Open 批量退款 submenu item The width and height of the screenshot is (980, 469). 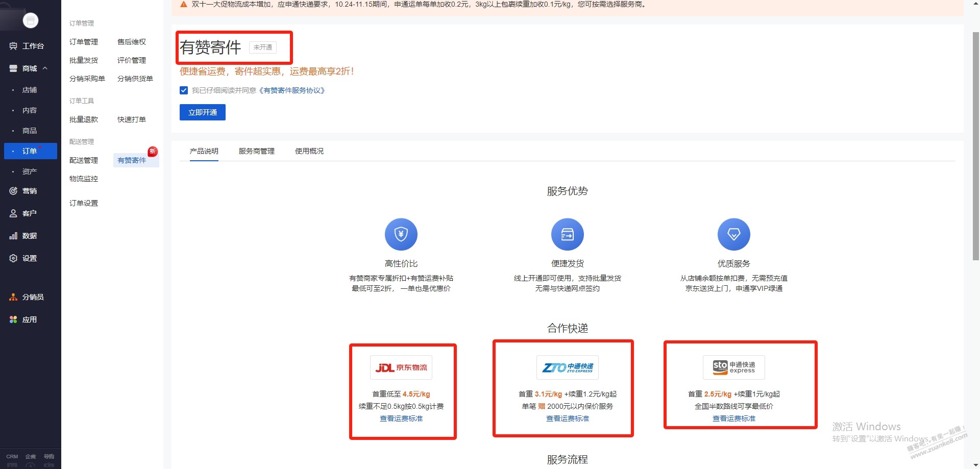coord(84,119)
